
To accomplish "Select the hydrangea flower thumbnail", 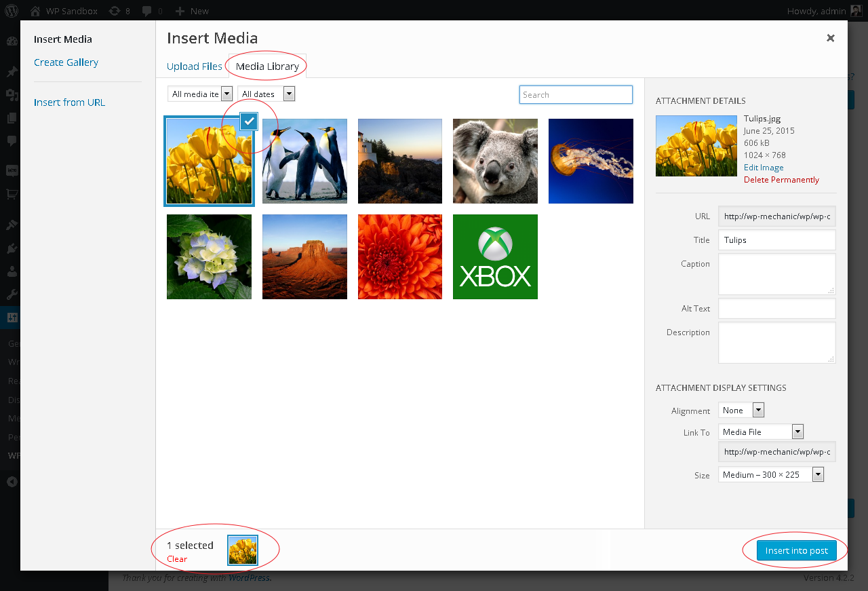I will pos(209,256).
